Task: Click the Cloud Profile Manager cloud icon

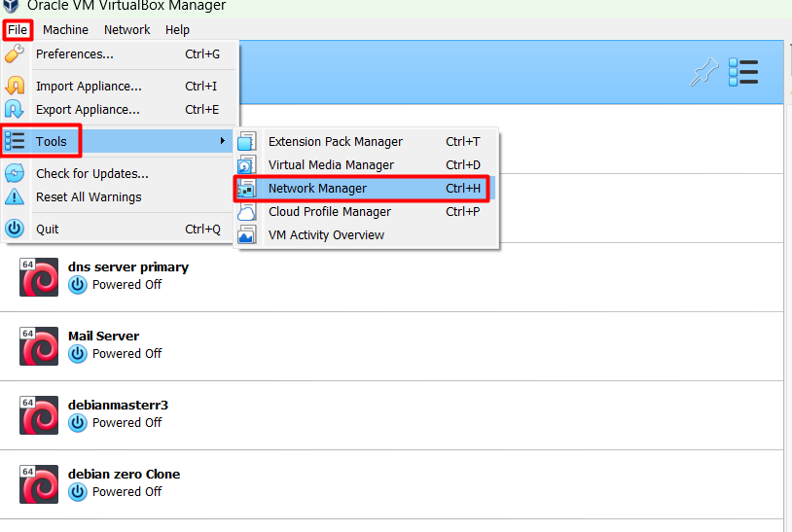Action: [247, 211]
